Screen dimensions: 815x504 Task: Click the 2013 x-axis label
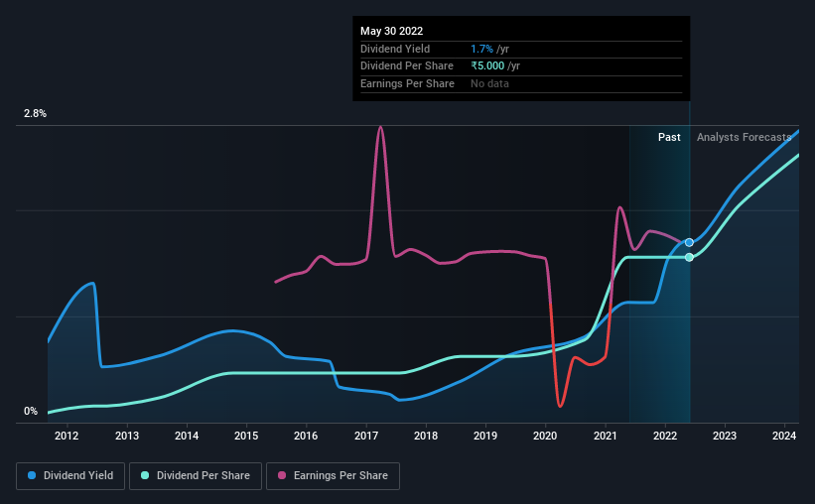127,436
